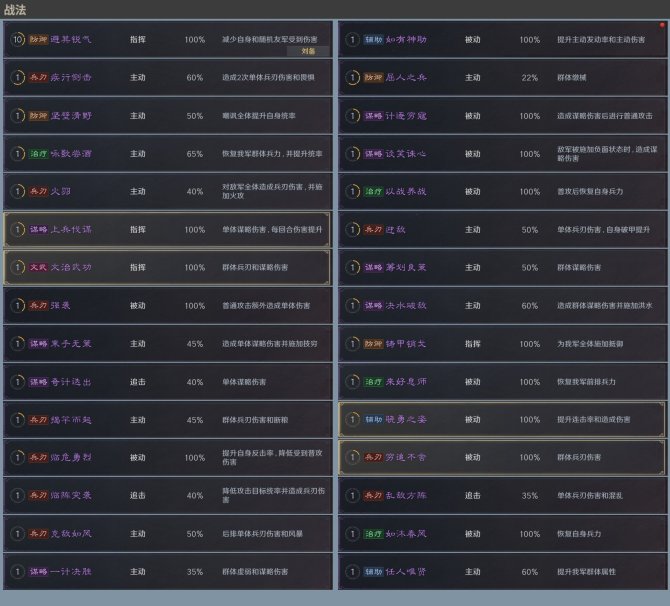This screenshot has height=606, width=670.
Task: Open the 战法 tab header
Action: click(x=15, y=9)
